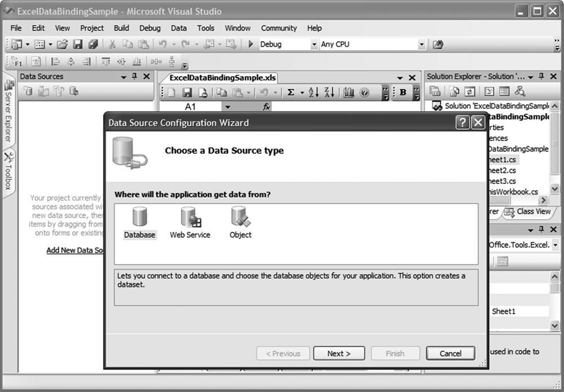
Task: Open the Edit menu
Action: point(38,28)
